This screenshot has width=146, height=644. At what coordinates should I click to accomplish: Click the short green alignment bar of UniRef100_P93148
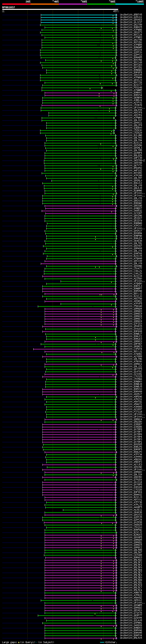point(72,88)
